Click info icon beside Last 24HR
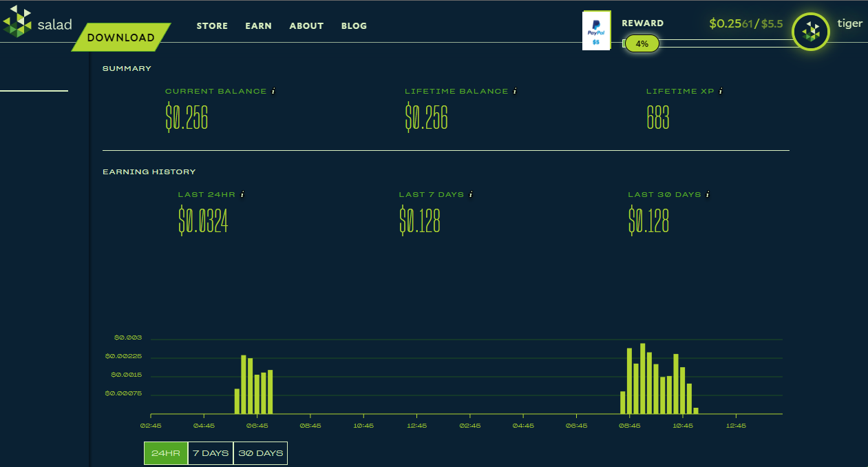This screenshot has width=868, height=467. point(242,194)
